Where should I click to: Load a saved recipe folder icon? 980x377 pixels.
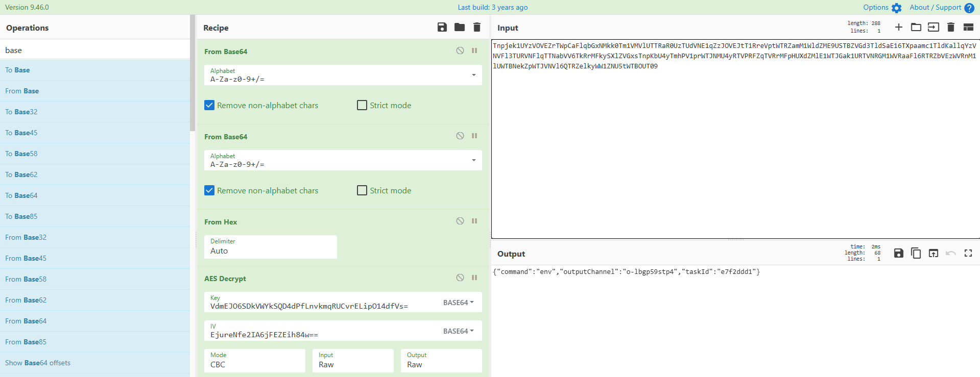click(460, 28)
